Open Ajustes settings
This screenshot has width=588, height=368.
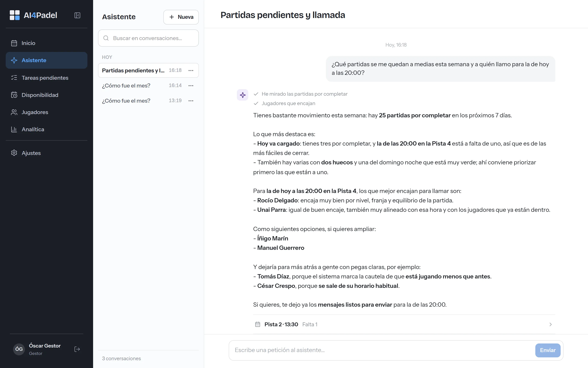coord(46,153)
